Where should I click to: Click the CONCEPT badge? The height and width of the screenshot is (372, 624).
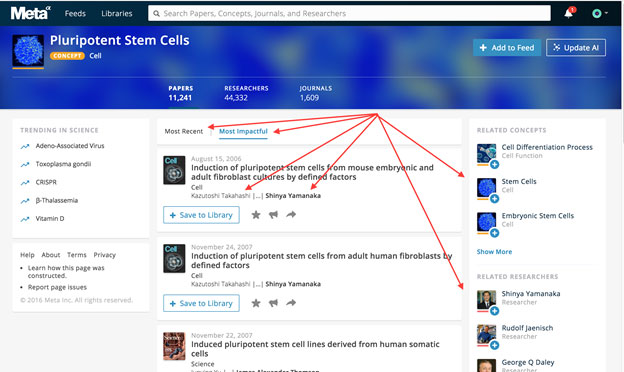pyautogui.click(x=67, y=56)
